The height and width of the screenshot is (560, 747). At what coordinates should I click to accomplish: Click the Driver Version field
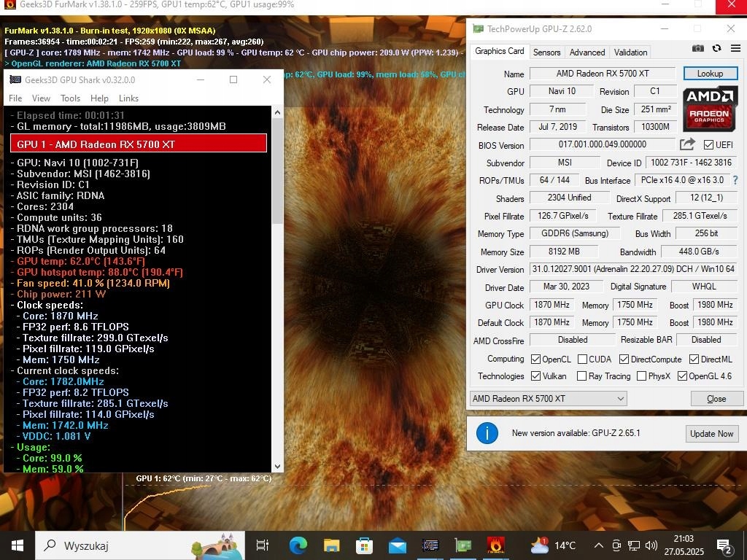click(633, 269)
